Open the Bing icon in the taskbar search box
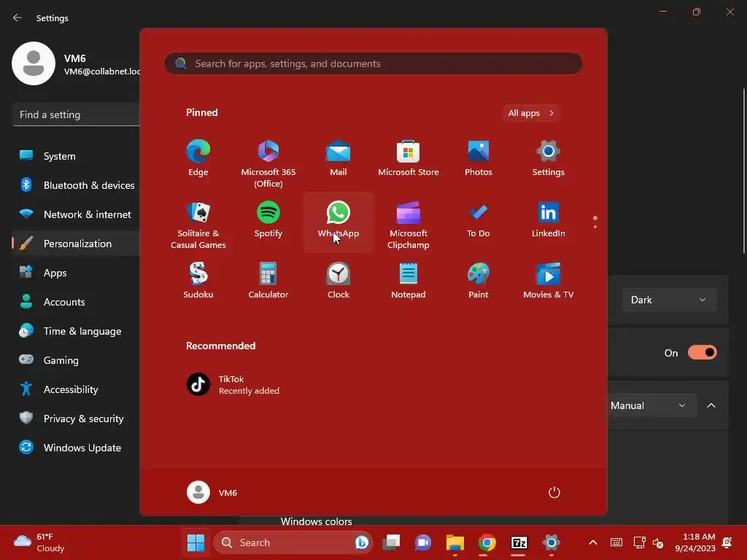 [x=362, y=542]
